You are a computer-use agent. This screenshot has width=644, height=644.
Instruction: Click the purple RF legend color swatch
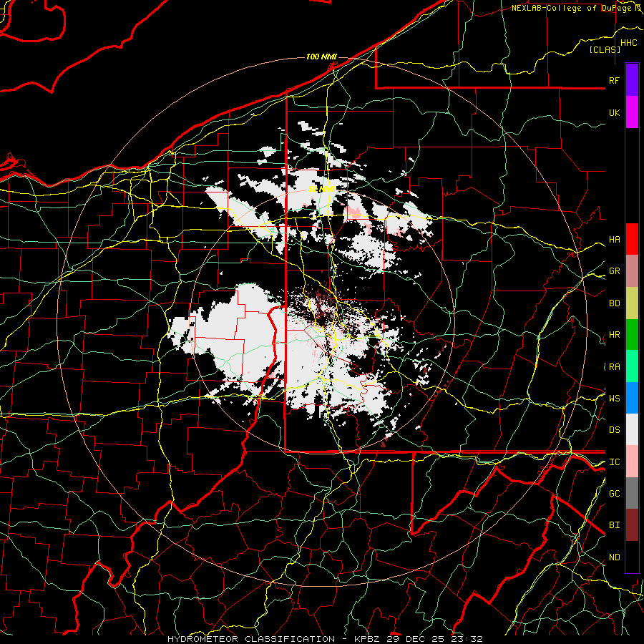pos(632,80)
